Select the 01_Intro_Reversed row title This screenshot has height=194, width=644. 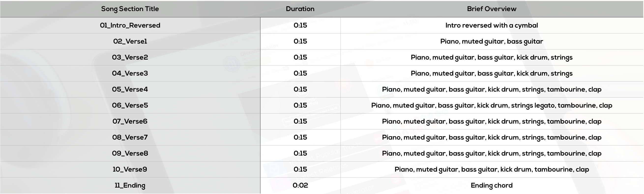(x=130, y=26)
